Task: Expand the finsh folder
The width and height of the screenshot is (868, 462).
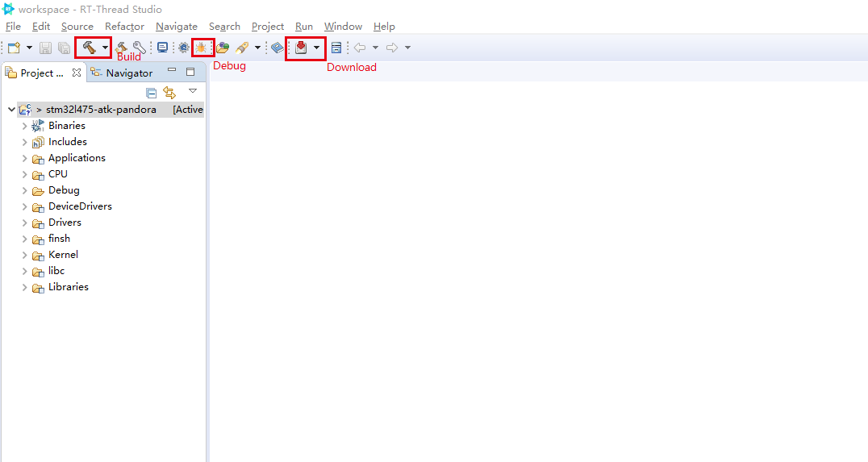Action: pyautogui.click(x=24, y=239)
